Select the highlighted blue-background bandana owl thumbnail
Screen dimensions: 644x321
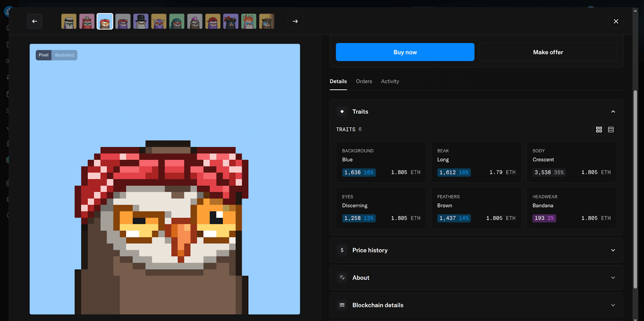(x=105, y=21)
